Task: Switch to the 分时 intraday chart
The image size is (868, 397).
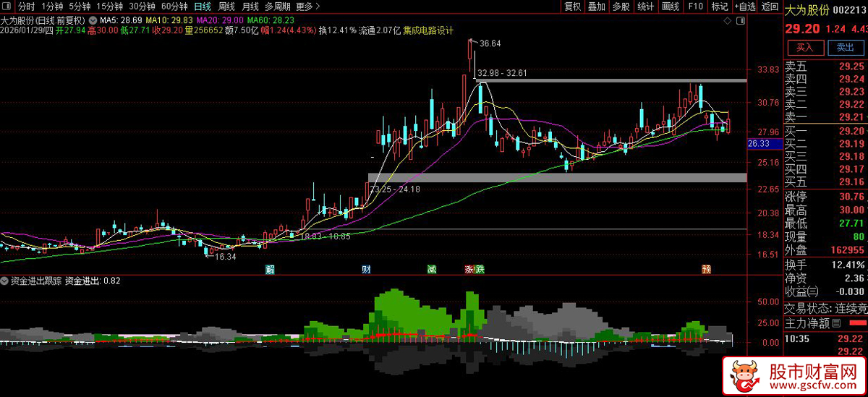Action: click(x=26, y=7)
